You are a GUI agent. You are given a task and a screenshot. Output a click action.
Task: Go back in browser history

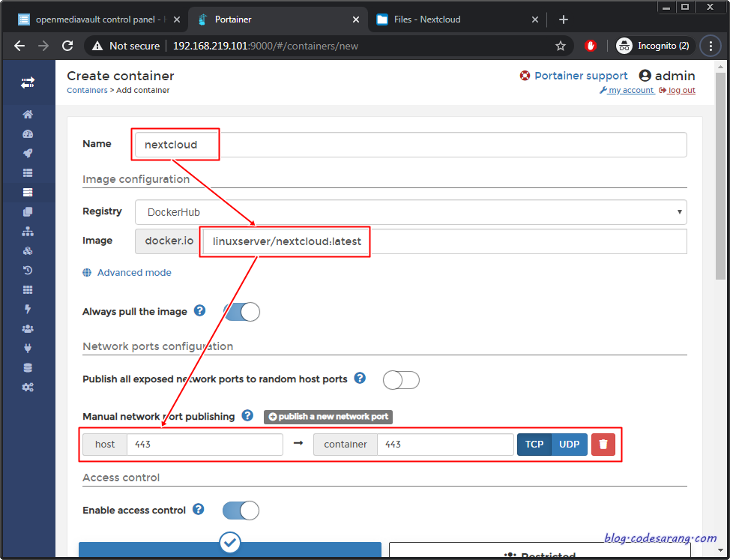coord(19,46)
